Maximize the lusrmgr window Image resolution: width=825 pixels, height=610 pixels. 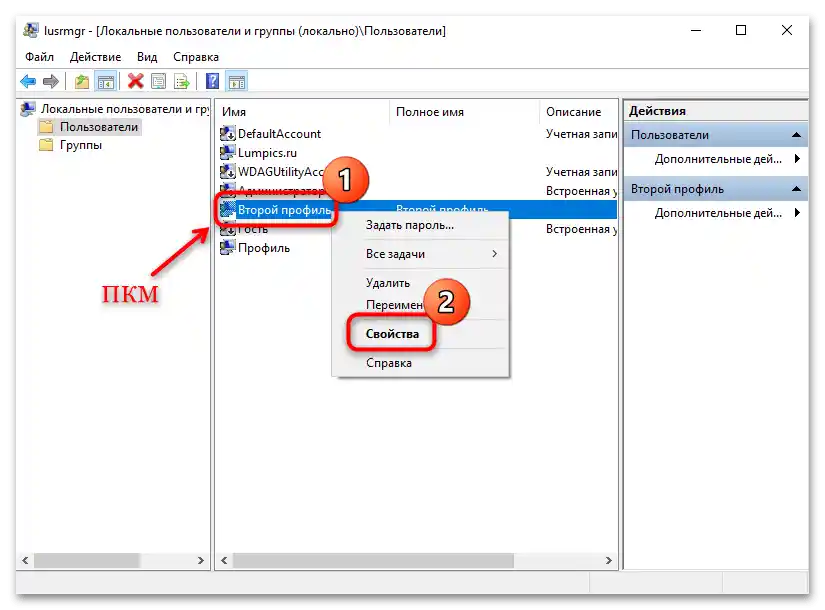(x=741, y=30)
